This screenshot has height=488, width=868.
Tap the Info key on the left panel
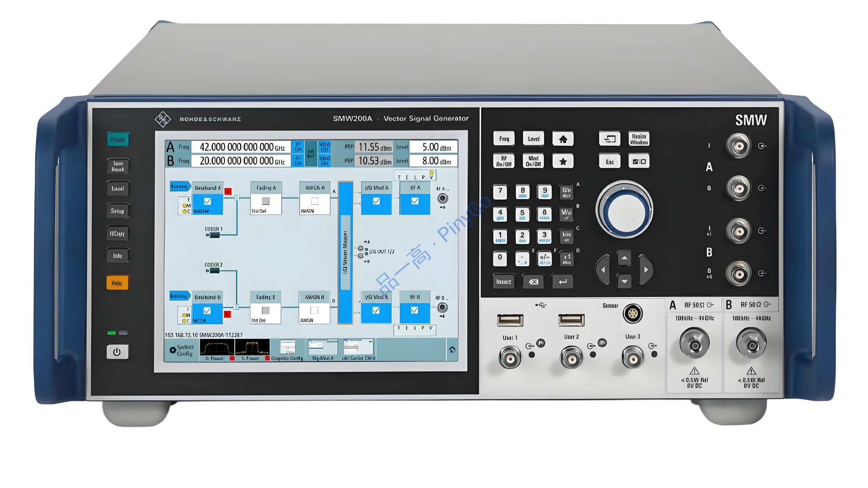click(x=117, y=256)
